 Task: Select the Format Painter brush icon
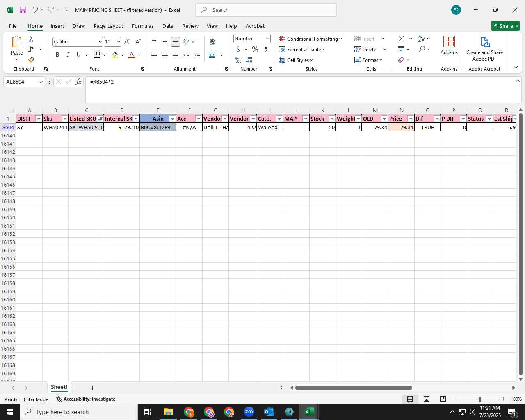(31, 60)
